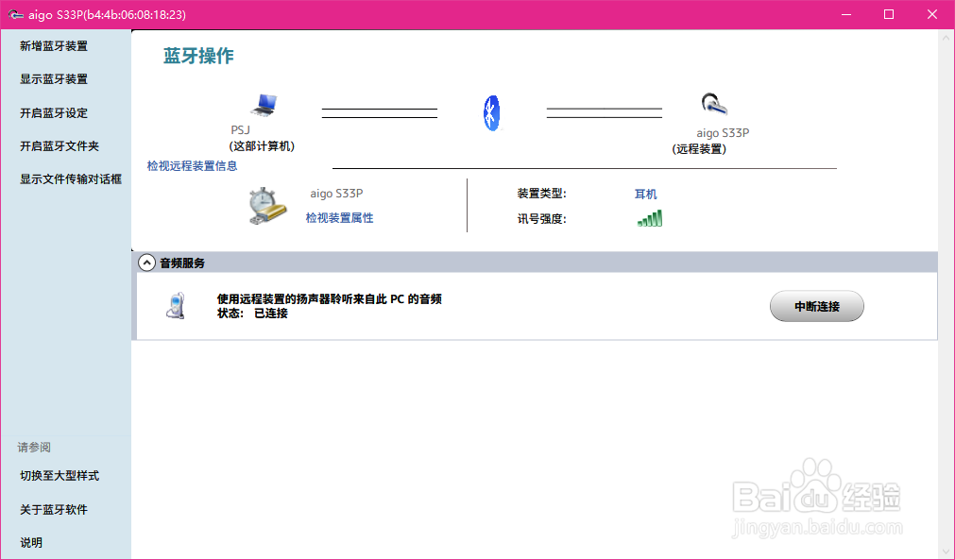Open 开启蓝牙文件夹 in sidebar

60,146
